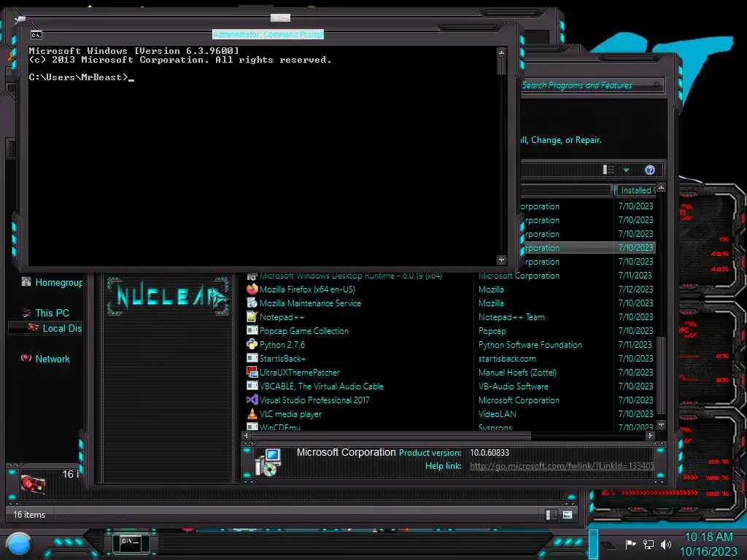Screen dimensions: 747x560
Task: Click the 7/11/2023 date for Python
Action: 635,345
